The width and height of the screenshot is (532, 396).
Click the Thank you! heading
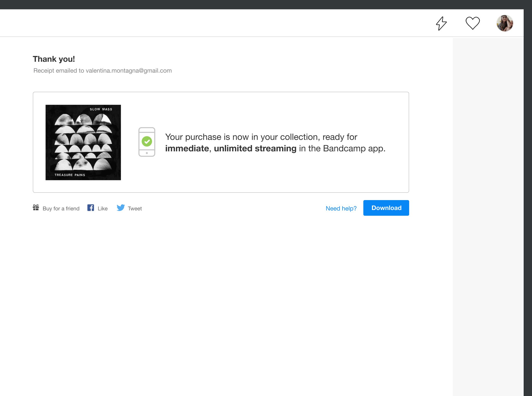coord(54,59)
